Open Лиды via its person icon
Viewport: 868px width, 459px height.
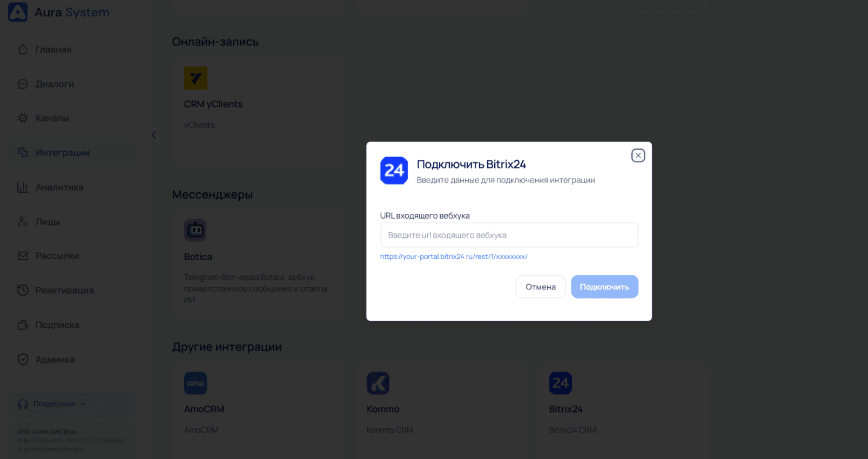(23, 221)
